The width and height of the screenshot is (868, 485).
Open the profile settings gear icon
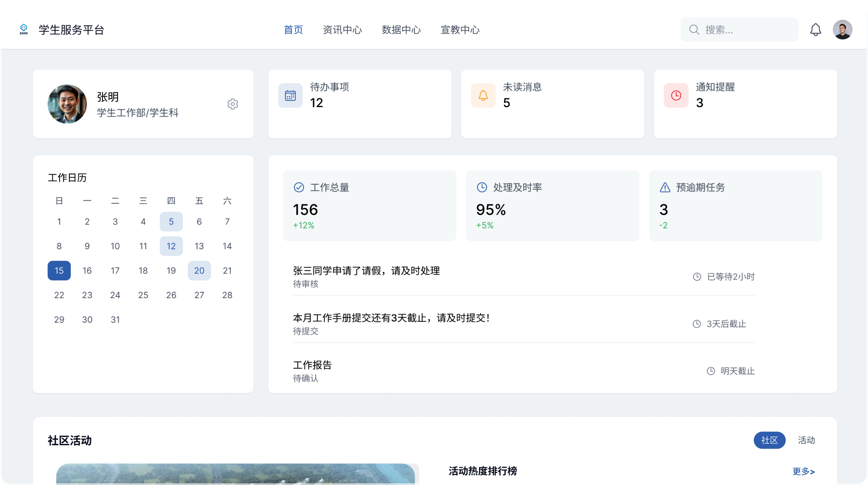(x=232, y=104)
